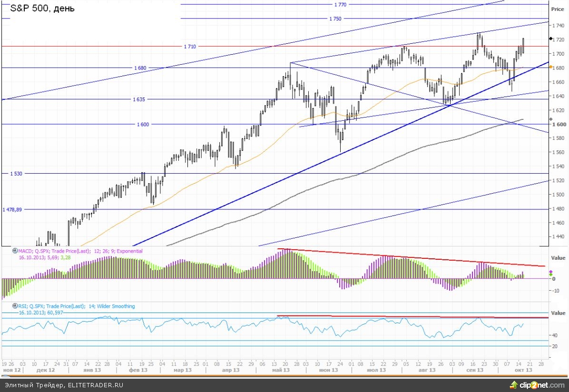Click the purple MACD value marker
The width and height of the screenshot is (569, 392).
[x=550, y=272]
